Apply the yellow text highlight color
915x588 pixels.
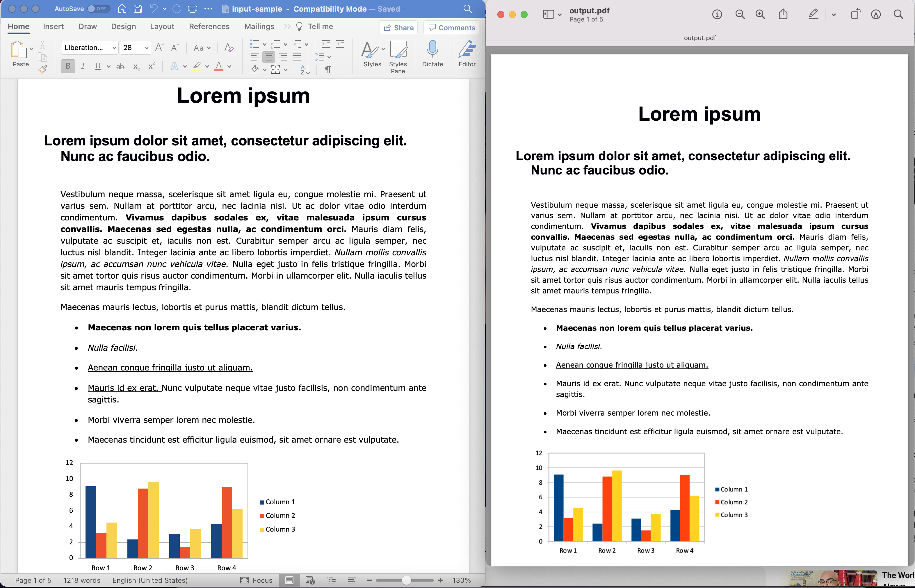(x=197, y=66)
